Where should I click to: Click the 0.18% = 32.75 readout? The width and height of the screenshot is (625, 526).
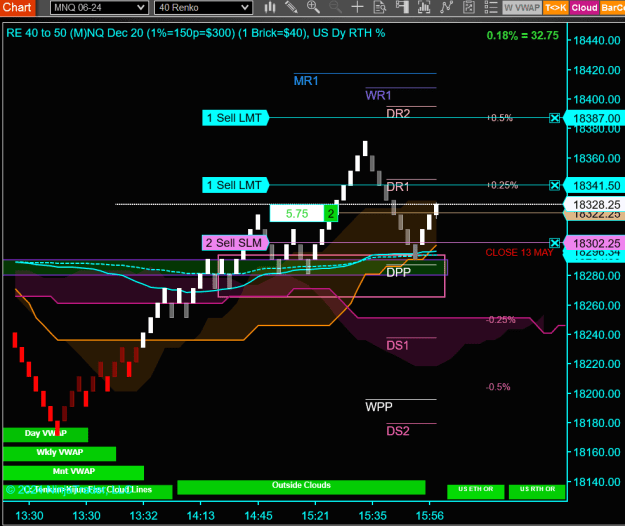[523, 35]
